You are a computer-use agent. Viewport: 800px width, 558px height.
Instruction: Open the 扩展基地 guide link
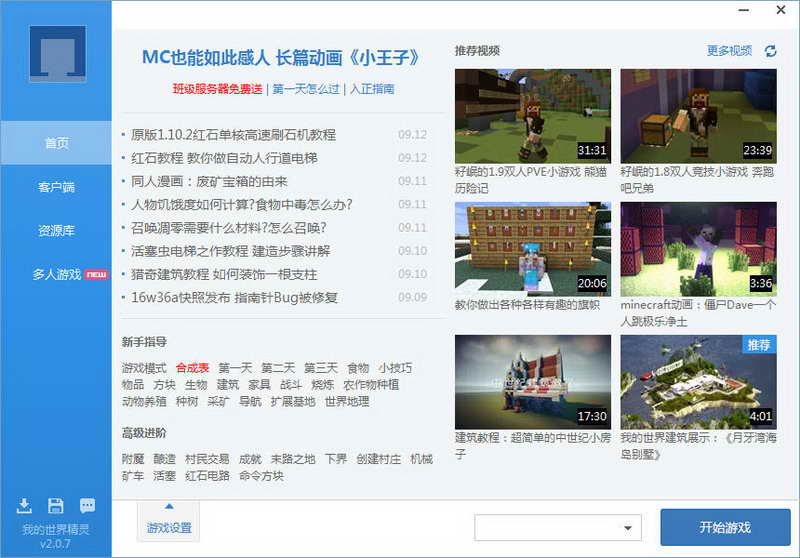pyautogui.click(x=293, y=401)
